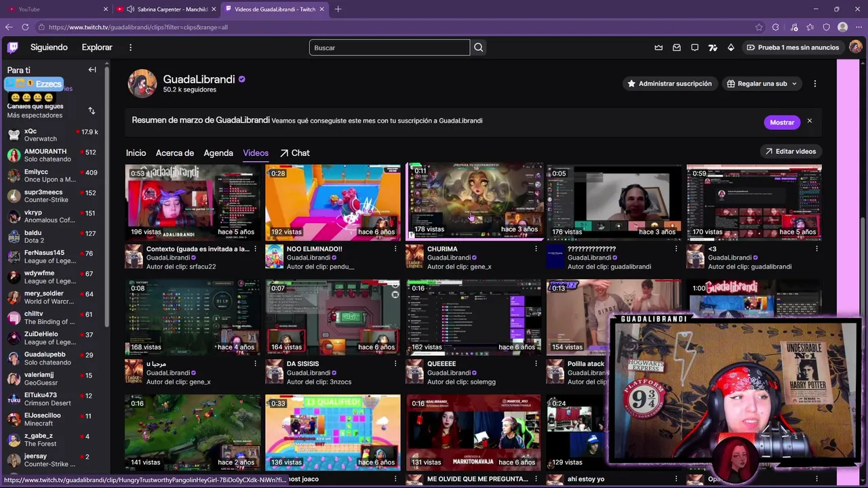Close the Twitch browser tab
868x488 pixels.
pyautogui.click(x=322, y=9)
